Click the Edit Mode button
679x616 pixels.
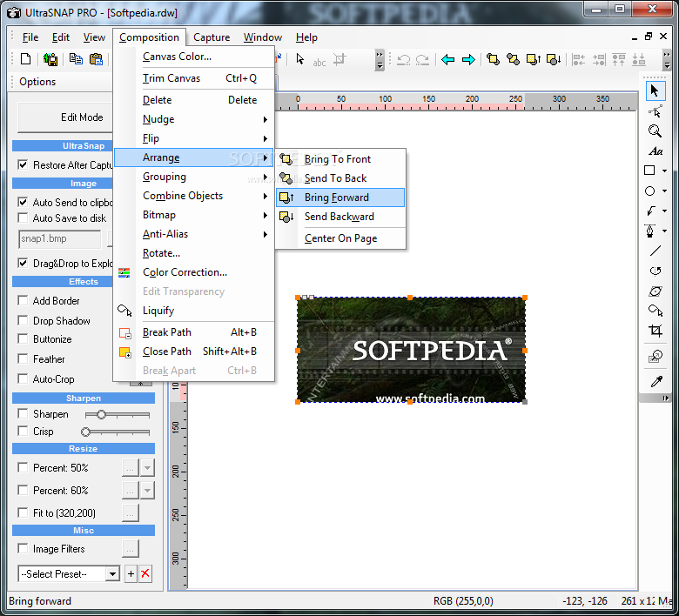click(65, 117)
